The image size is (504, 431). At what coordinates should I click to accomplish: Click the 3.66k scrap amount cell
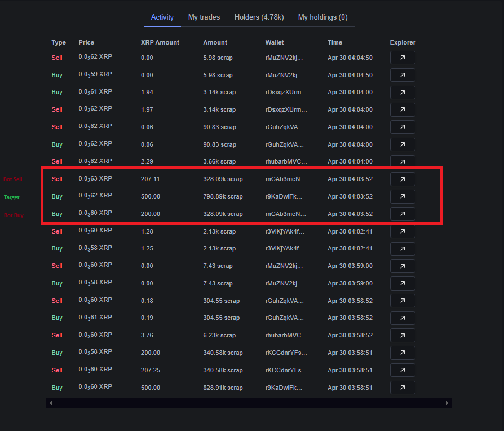[219, 161]
